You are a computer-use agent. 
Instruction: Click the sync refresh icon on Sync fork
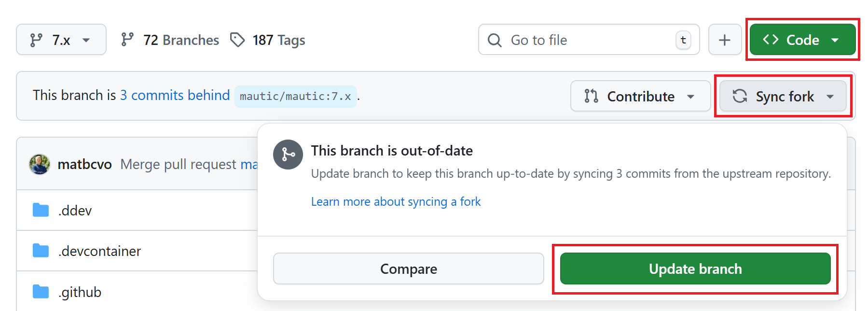click(x=740, y=96)
